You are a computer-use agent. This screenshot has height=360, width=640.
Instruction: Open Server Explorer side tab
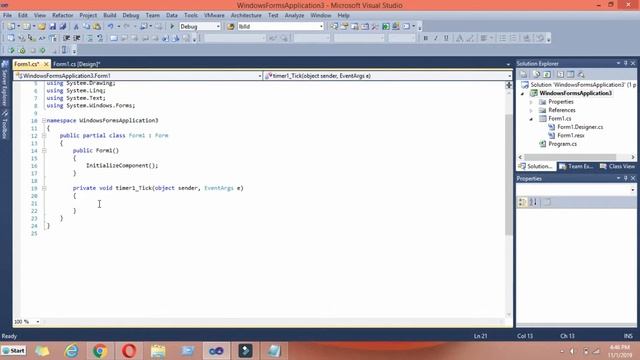(4, 84)
